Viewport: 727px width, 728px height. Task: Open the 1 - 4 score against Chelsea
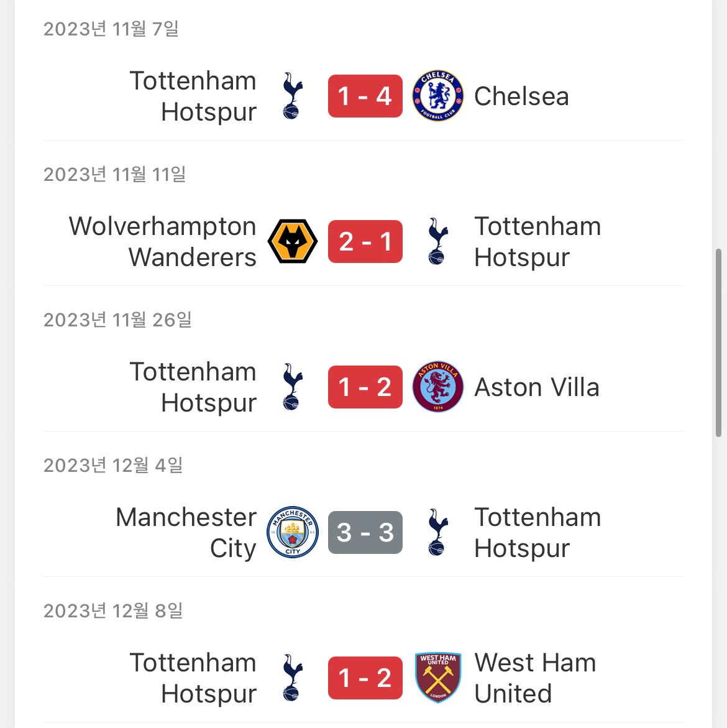(x=365, y=96)
